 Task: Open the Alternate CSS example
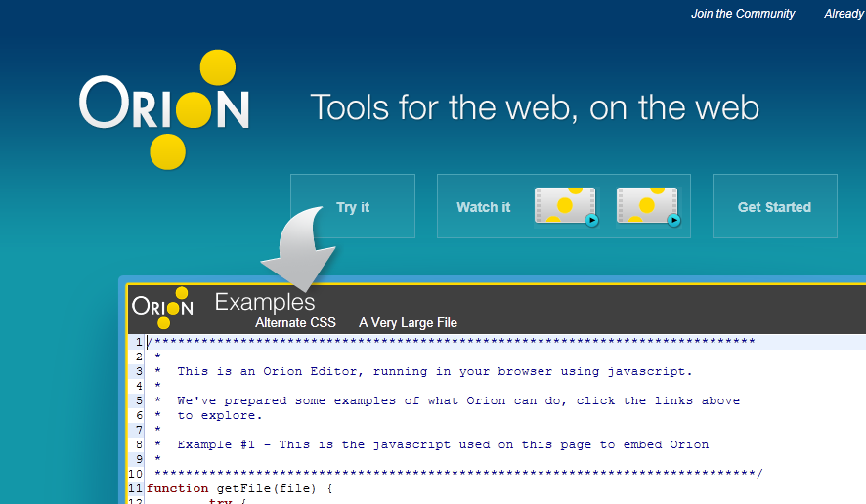[295, 323]
